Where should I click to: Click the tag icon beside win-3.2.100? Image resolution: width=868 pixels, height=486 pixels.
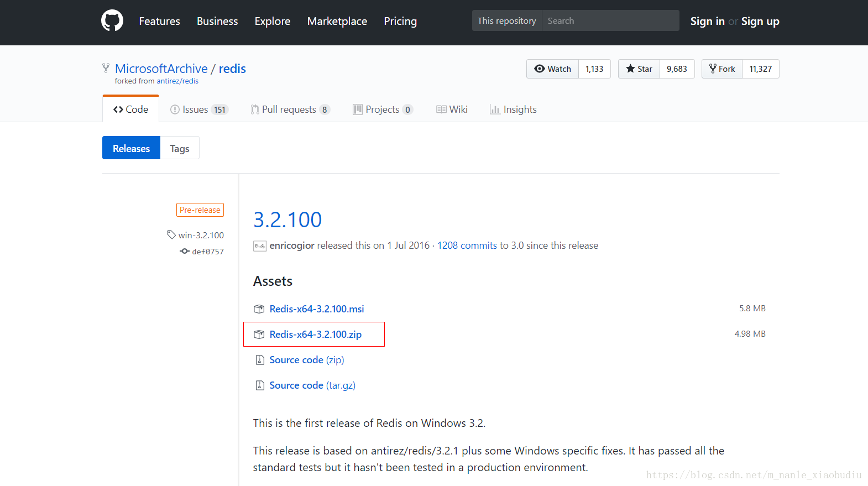pos(171,234)
